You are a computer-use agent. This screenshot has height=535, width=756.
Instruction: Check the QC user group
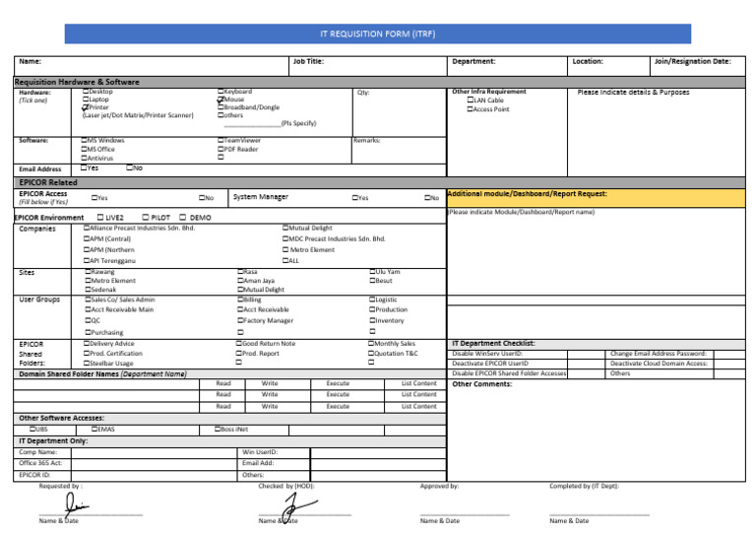point(89,320)
